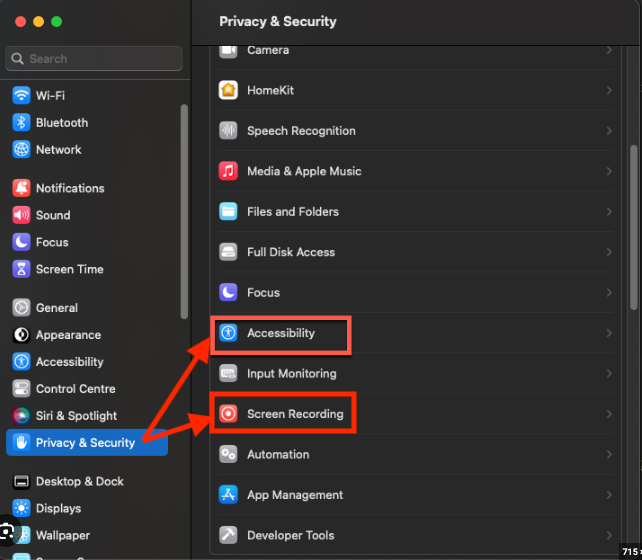642x560 pixels.
Task: Click the Camera icon in privacy list
Action: pos(228,52)
